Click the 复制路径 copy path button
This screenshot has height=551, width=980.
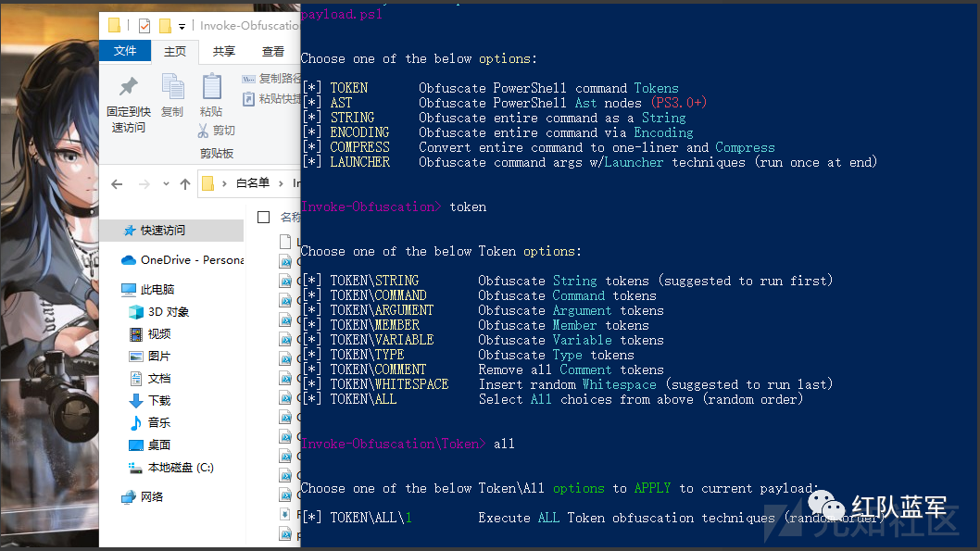[271, 79]
